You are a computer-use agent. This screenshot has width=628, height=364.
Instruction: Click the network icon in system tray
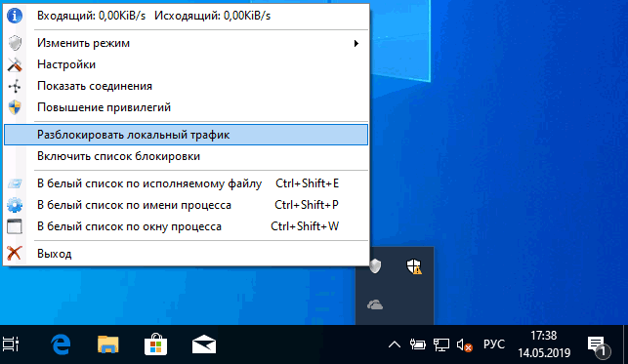[x=440, y=344]
